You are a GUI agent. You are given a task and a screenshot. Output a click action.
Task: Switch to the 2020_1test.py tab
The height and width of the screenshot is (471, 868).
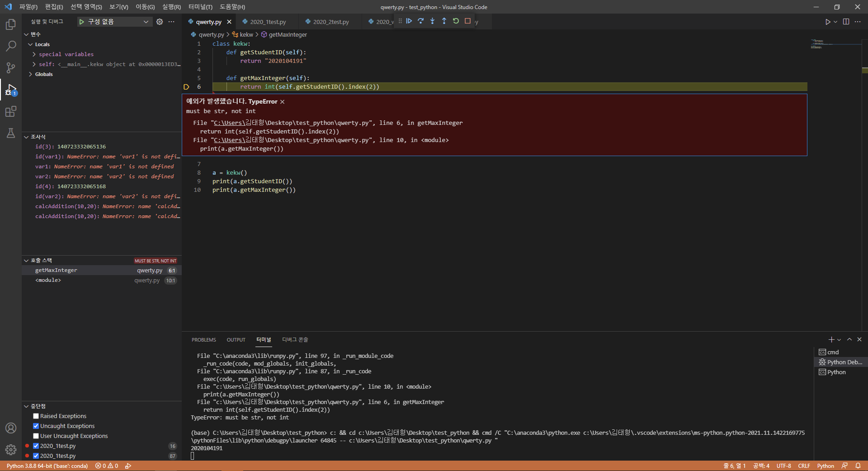click(x=268, y=22)
